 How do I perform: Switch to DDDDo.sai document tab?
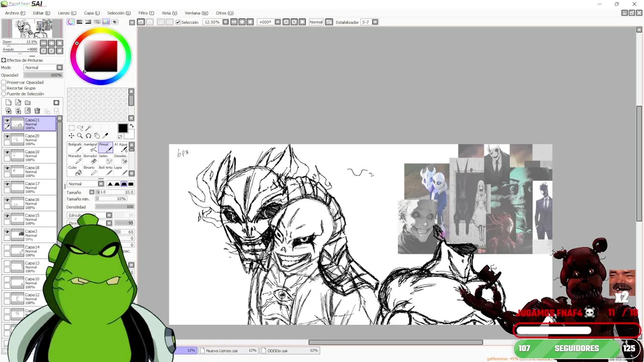click(x=290, y=350)
